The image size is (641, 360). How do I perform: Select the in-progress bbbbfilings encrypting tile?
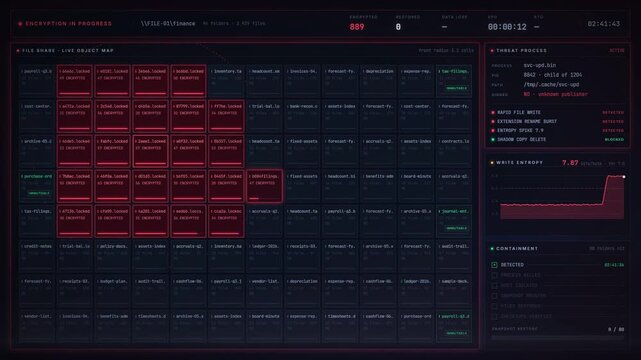click(264, 186)
